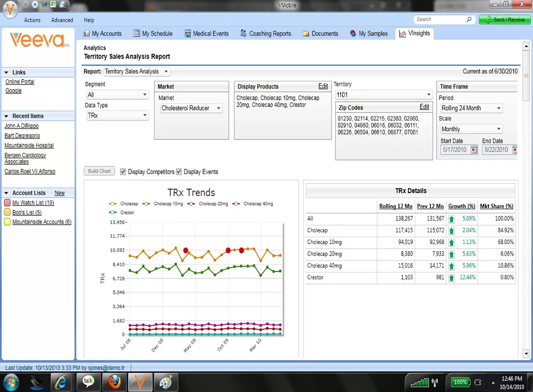The width and height of the screenshot is (533, 392).
Task: Open recent item Mountainside Hospital
Action: (29, 146)
